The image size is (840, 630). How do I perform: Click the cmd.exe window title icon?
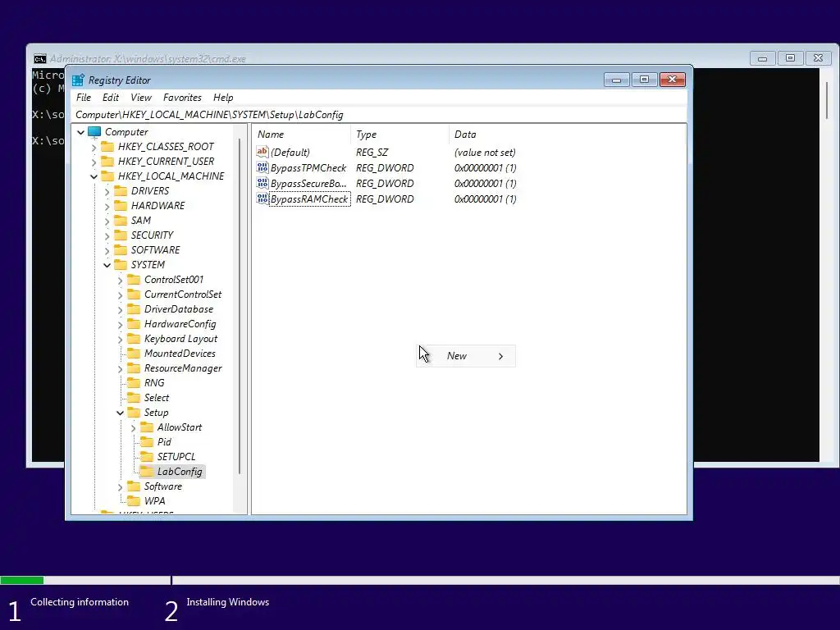(40, 59)
